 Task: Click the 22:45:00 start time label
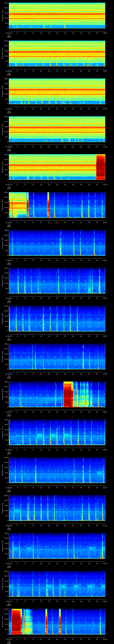[x=9, y=336]
